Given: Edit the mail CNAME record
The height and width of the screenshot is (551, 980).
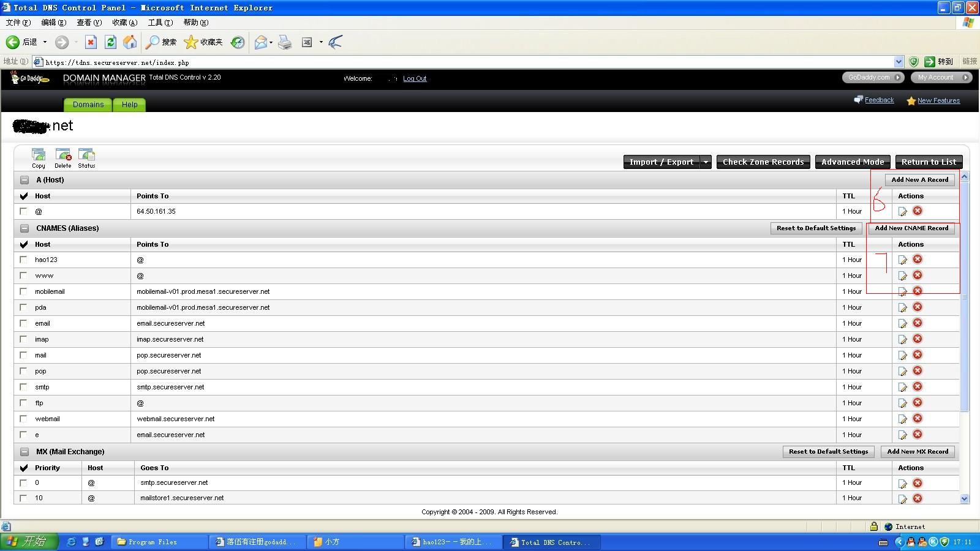Looking at the screenshot, I should pyautogui.click(x=903, y=355).
